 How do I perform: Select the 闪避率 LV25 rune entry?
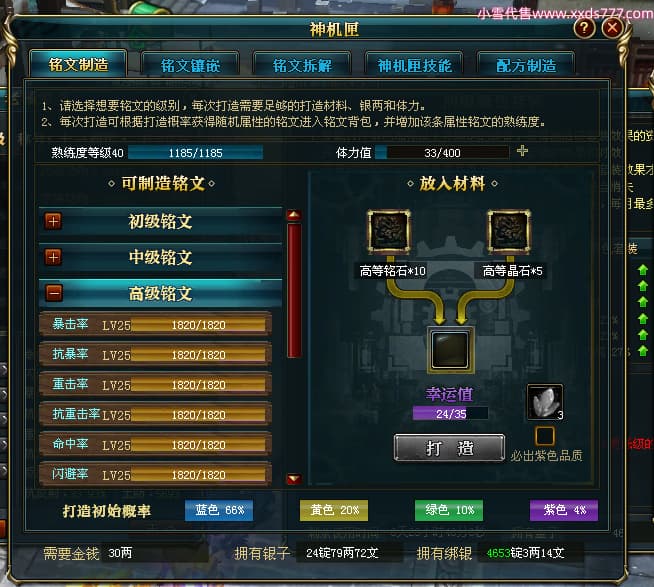tap(156, 474)
